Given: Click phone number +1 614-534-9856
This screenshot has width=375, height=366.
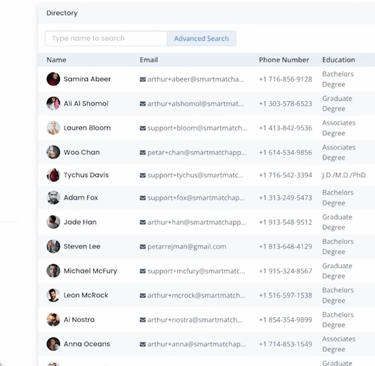Looking at the screenshot, I should tap(286, 152).
